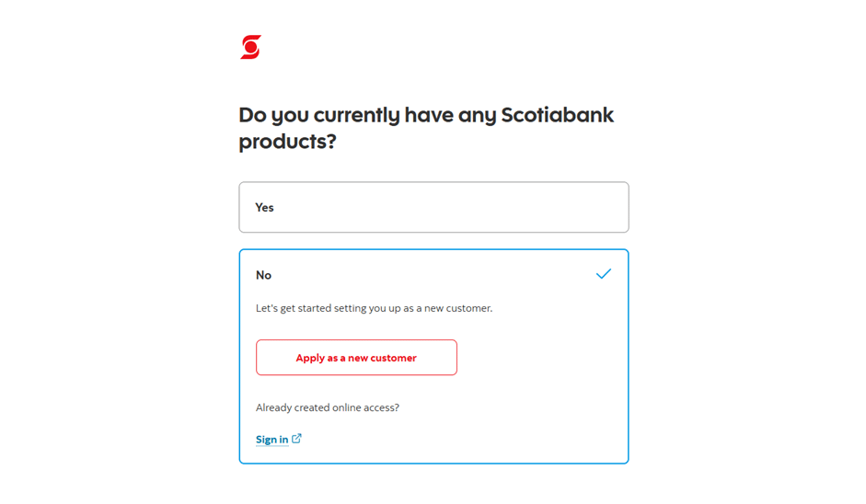The width and height of the screenshot is (866, 504).
Task: Click the red Scotiabank logo
Action: (250, 47)
